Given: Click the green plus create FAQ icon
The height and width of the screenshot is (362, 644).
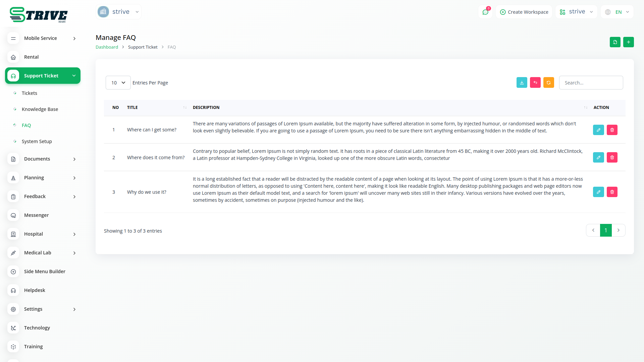Looking at the screenshot, I should pyautogui.click(x=628, y=42).
